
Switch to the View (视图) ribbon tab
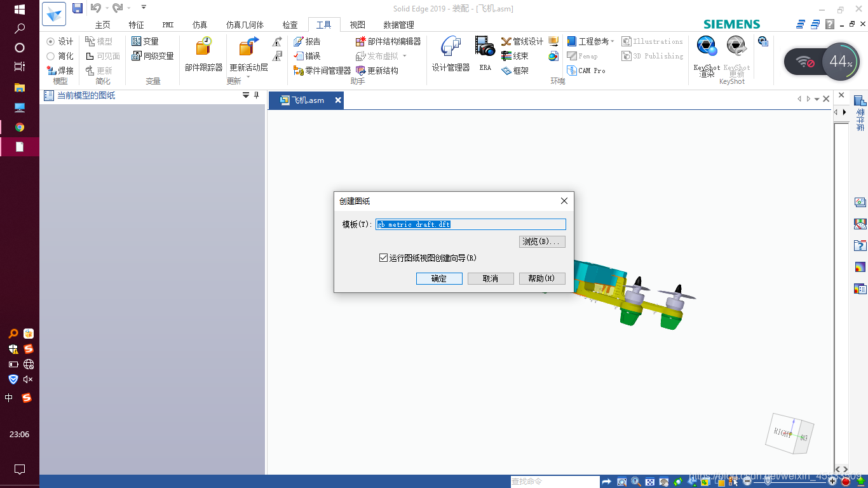tap(357, 25)
